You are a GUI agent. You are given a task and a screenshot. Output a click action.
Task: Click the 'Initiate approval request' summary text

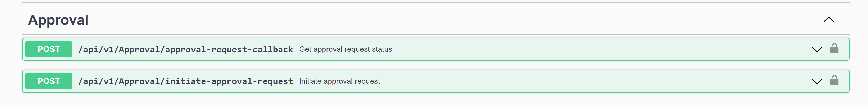tap(339, 81)
